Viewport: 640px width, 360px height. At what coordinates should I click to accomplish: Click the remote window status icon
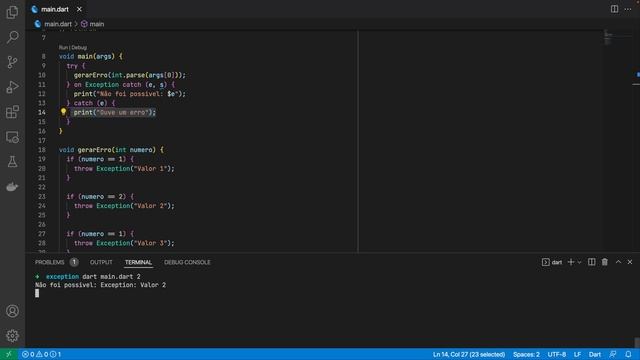9,354
